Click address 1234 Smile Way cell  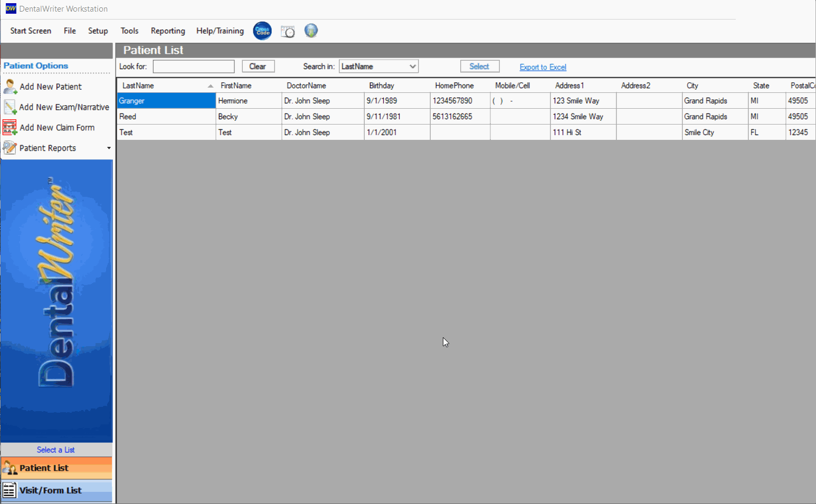583,117
